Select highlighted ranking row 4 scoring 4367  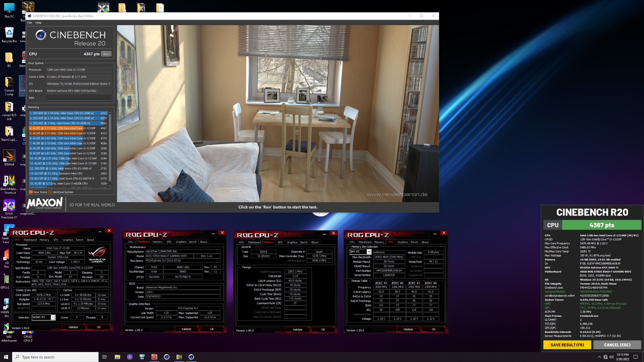[68, 128]
